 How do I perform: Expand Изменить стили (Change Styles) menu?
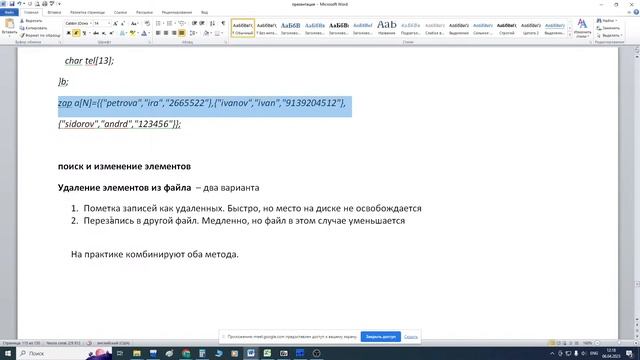582,28
